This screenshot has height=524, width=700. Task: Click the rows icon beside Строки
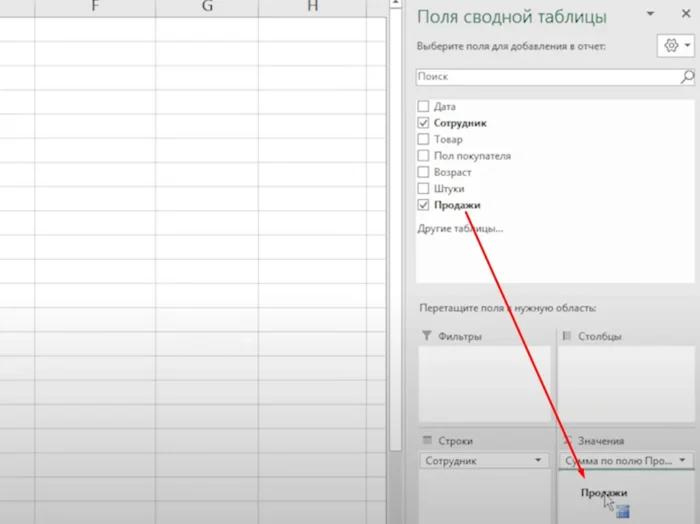tap(427, 440)
